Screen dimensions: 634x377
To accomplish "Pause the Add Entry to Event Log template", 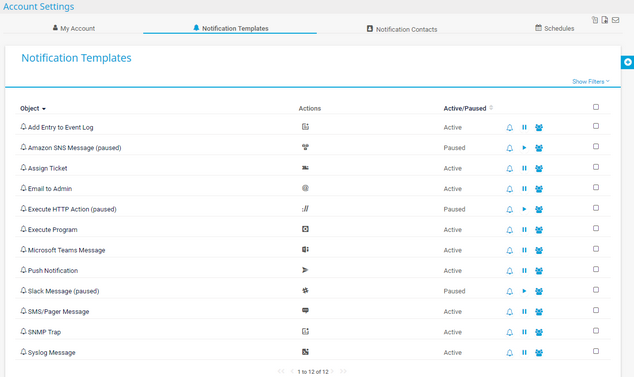I will [524, 127].
